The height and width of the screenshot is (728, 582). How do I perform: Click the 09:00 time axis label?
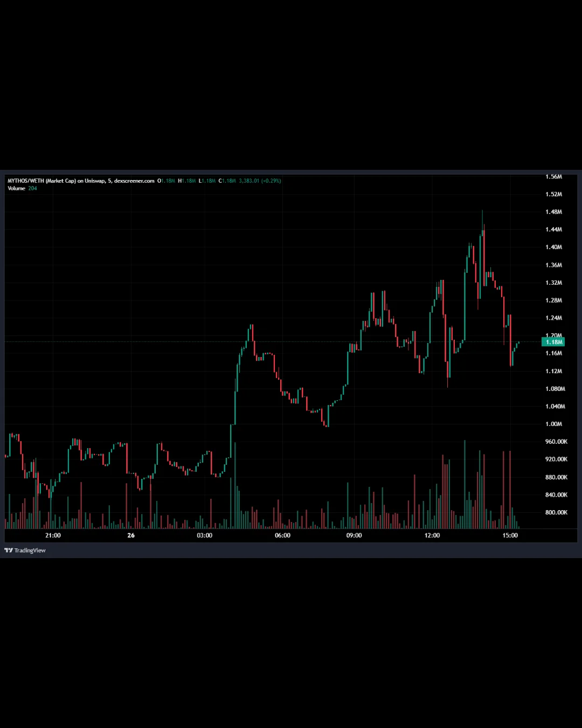click(x=354, y=535)
